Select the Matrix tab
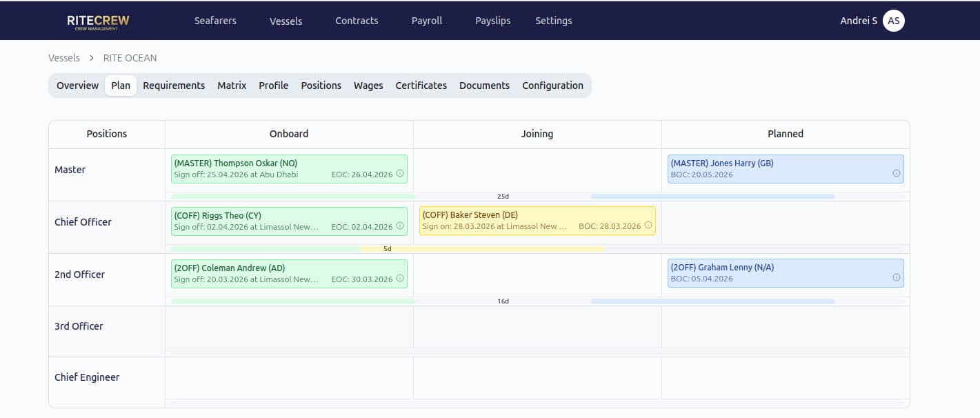This screenshot has height=418, width=980. (x=232, y=86)
